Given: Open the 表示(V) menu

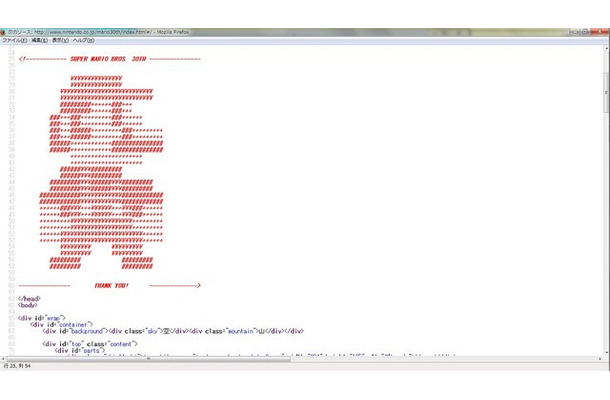Looking at the screenshot, I should click(60, 40).
